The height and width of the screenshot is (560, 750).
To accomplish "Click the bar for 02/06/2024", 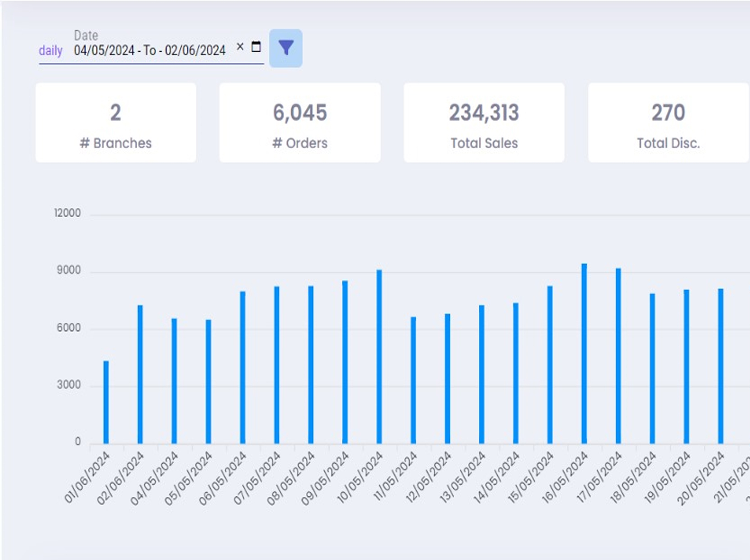I will pyautogui.click(x=140, y=375).
